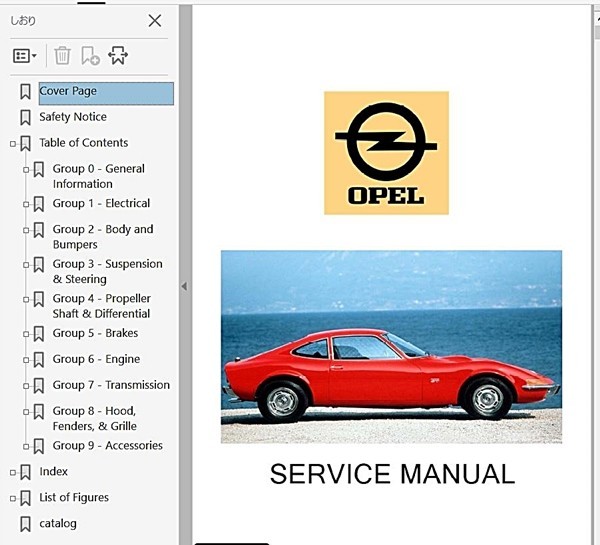Click the find current bookmark icon
Image resolution: width=600 pixels, height=545 pixels.
pyautogui.click(x=118, y=56)
